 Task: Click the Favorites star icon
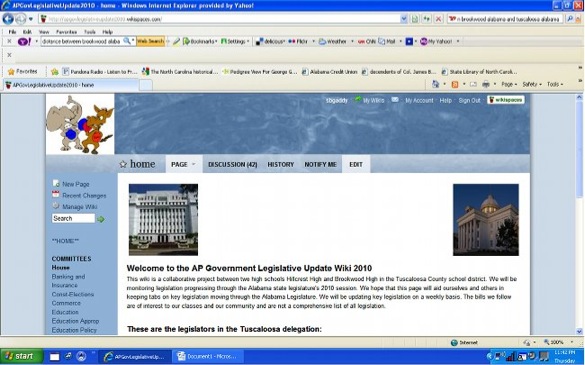11,72
